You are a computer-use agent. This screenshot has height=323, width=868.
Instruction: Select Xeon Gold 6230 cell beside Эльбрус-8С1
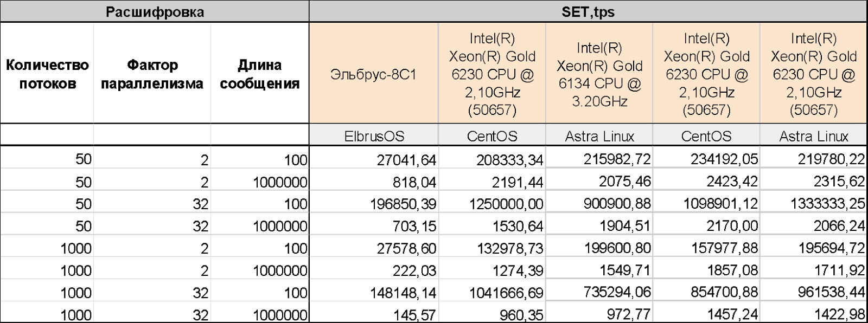pyautogui.click(x=492, y=74)
